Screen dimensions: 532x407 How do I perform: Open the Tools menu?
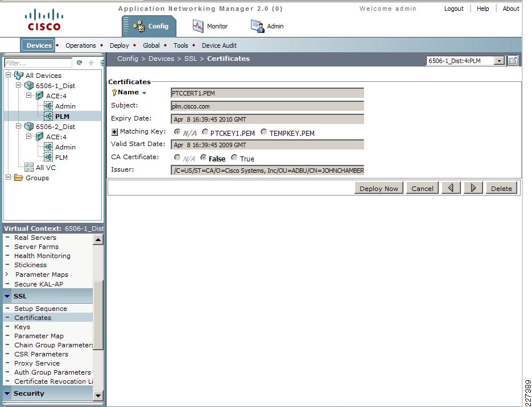tap(180, 45)
